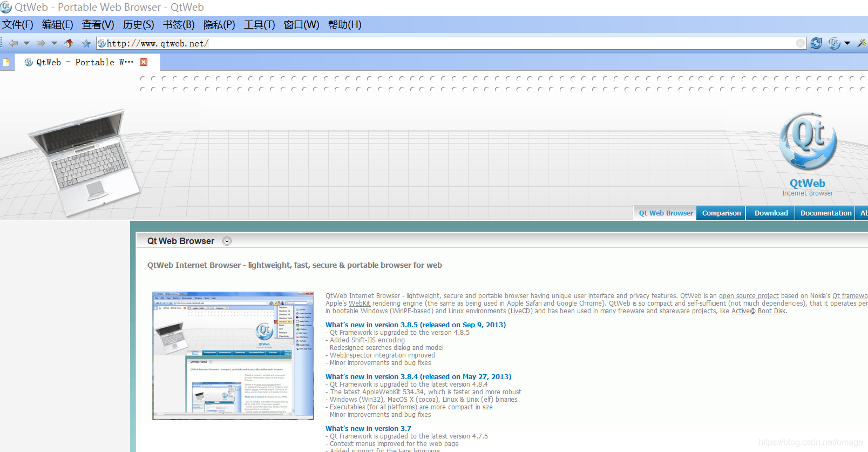Click What's new in version 3.8.4 heading

pos(418,377)
